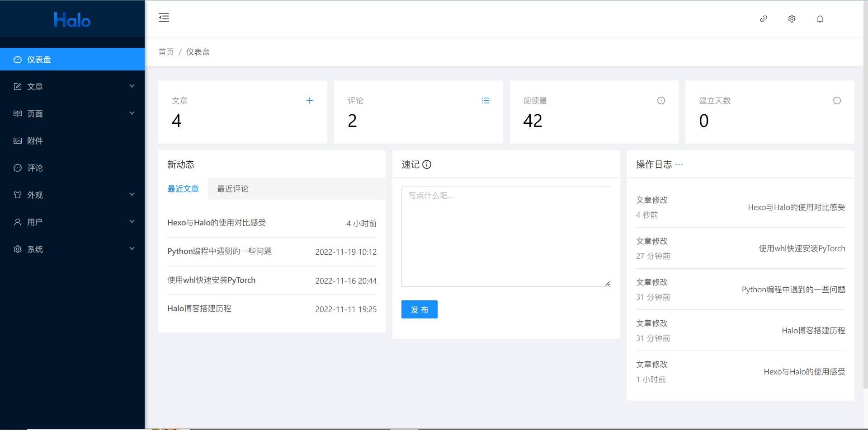The height and width of the screenshot is (430, 868).
Task: Click the 仪表盘 breadcrumb text
Action: pos(198,52)
